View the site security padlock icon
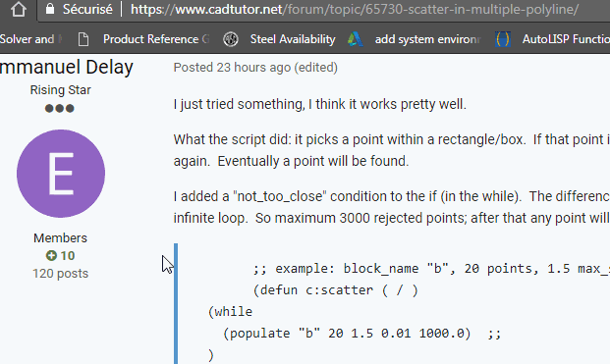The height and width of the screenshot is (364, 610). click(x=50, y=8)
